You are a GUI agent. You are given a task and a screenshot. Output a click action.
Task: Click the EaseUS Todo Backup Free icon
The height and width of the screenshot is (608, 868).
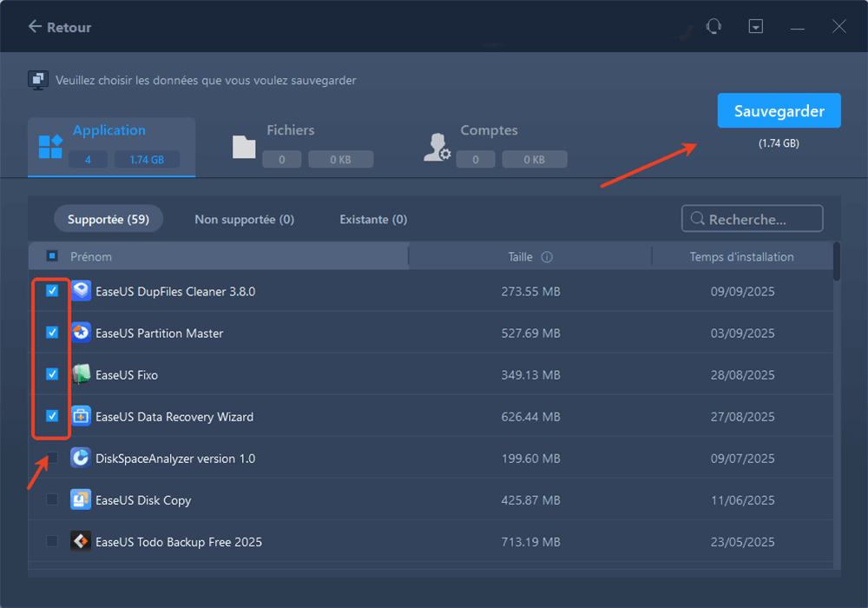pyautogui.click(x=81, y=541)
